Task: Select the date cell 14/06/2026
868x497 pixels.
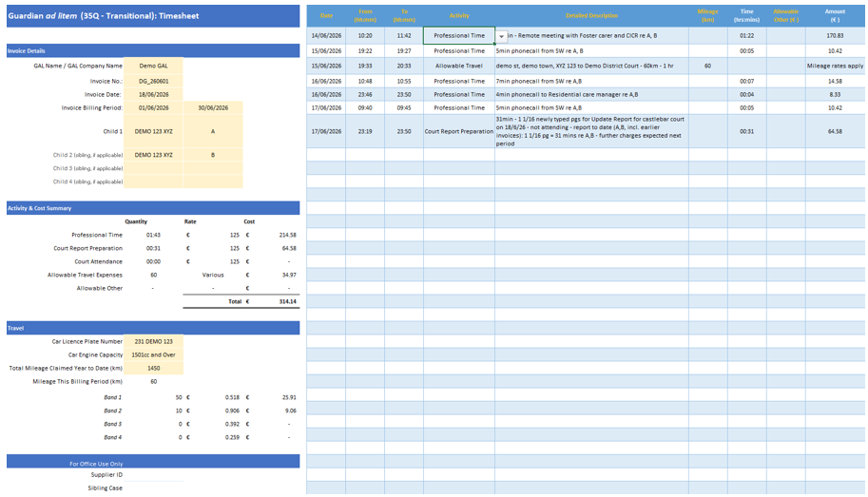Action: click(327, 35)
